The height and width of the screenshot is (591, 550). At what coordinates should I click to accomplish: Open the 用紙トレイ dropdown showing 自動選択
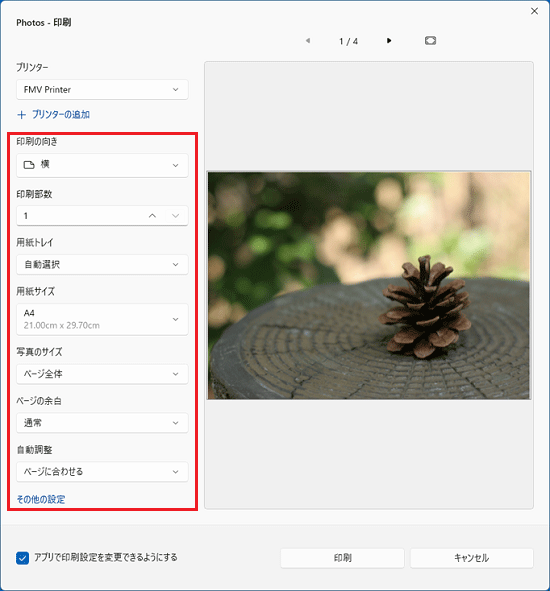click(x=102, y=264)
